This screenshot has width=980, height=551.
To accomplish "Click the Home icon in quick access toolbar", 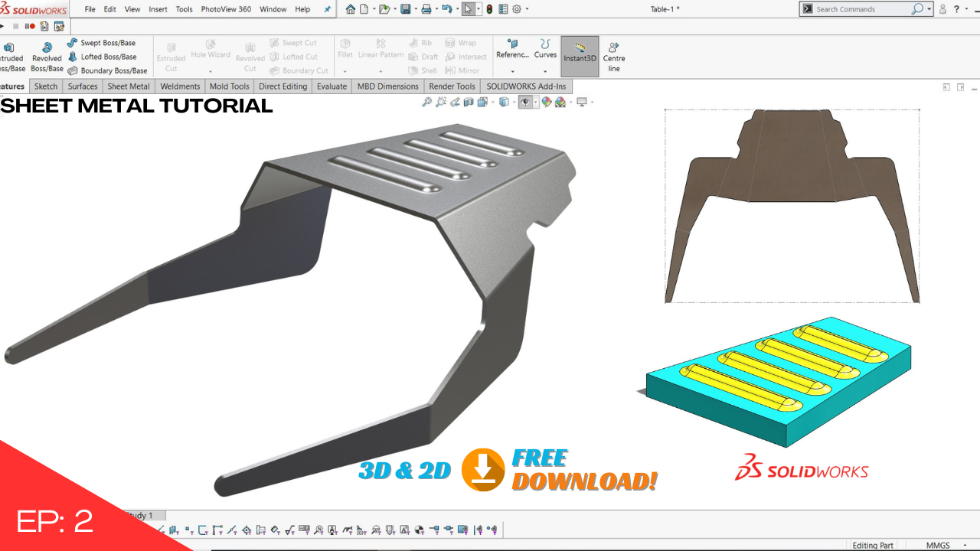I will pos(351,9).
